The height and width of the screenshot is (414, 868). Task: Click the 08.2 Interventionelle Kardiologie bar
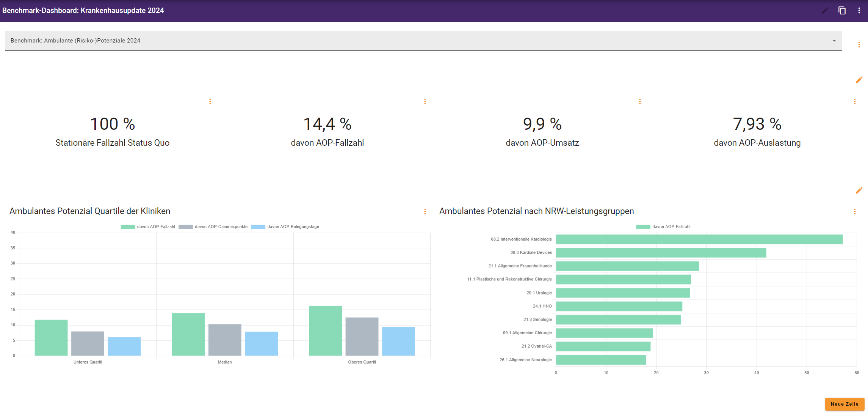point(699,239)
